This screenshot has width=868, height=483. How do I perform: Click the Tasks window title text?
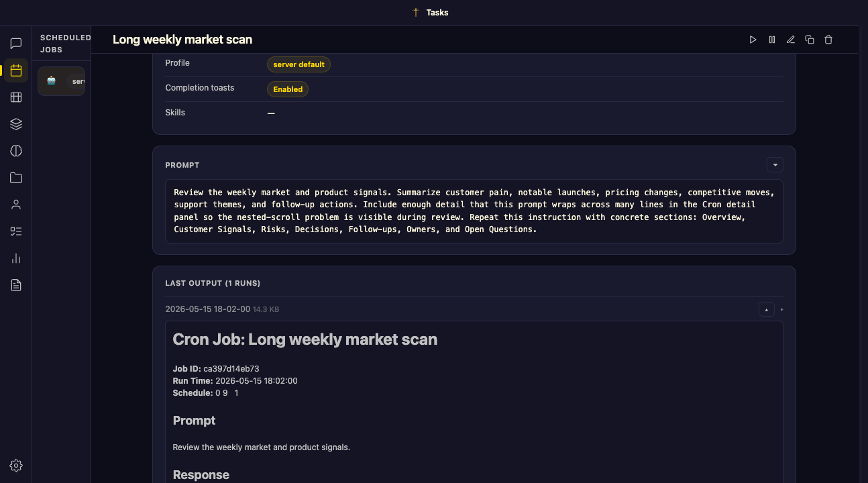coord(437,12)
